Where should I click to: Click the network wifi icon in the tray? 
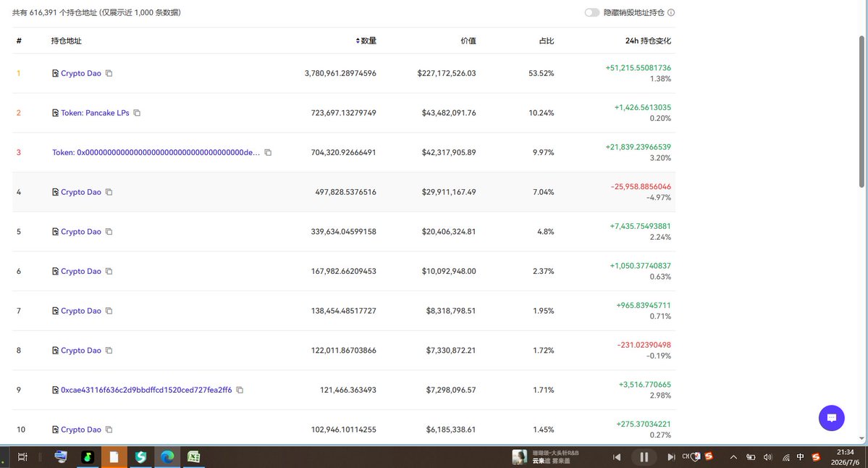click(x=785, y=457)
